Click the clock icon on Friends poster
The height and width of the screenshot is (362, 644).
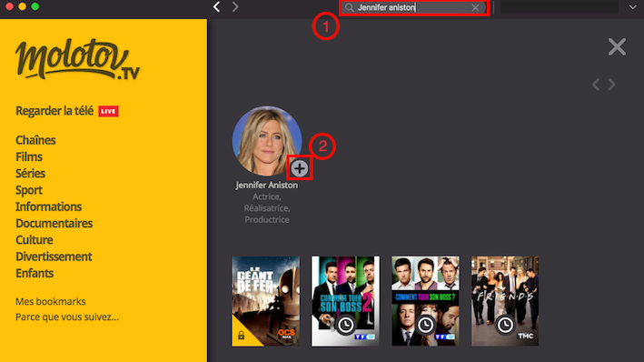505,325
